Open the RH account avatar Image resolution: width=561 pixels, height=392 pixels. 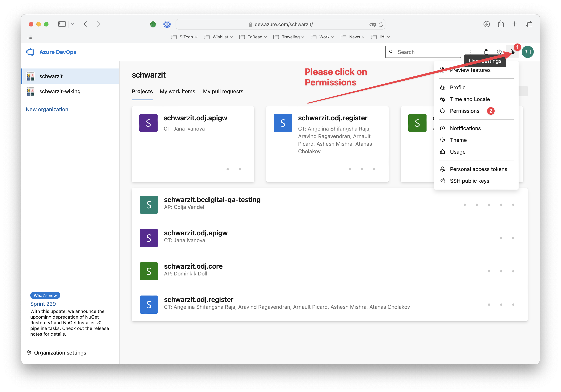point(527,52)
